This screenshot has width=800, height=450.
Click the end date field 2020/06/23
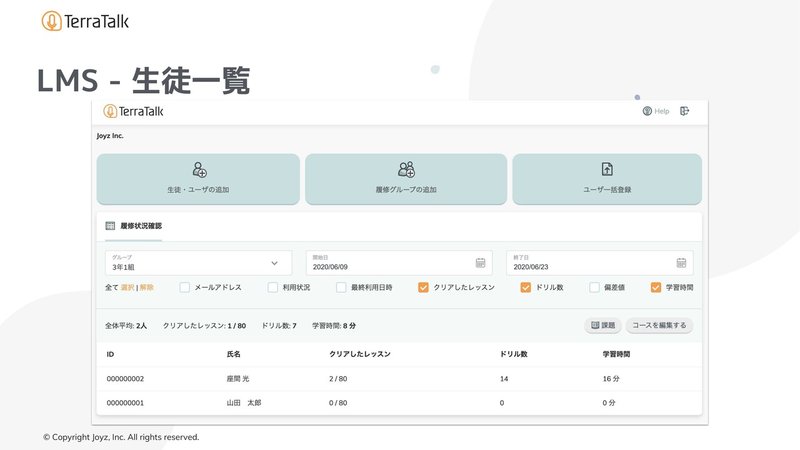point(599,263)
